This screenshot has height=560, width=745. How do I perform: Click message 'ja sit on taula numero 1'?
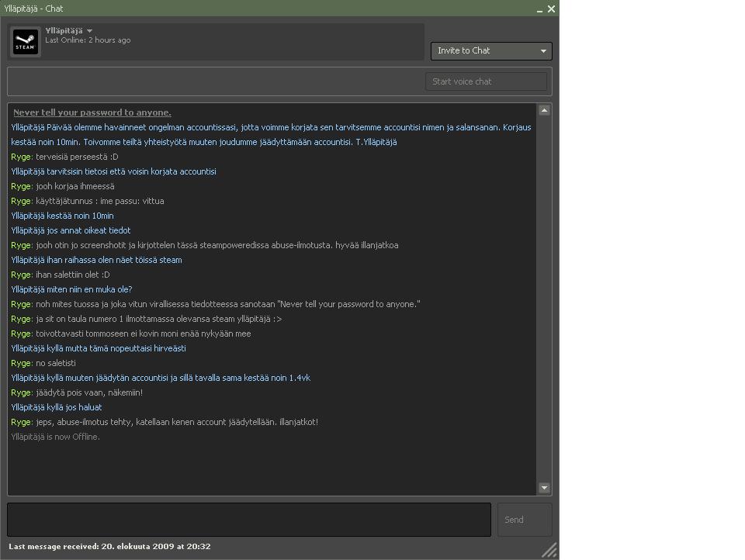pyautogui.click(x=158, y=319)
